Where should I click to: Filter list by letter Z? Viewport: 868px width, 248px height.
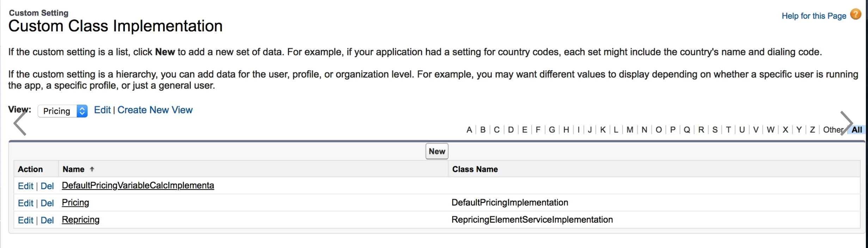(813, 130)
